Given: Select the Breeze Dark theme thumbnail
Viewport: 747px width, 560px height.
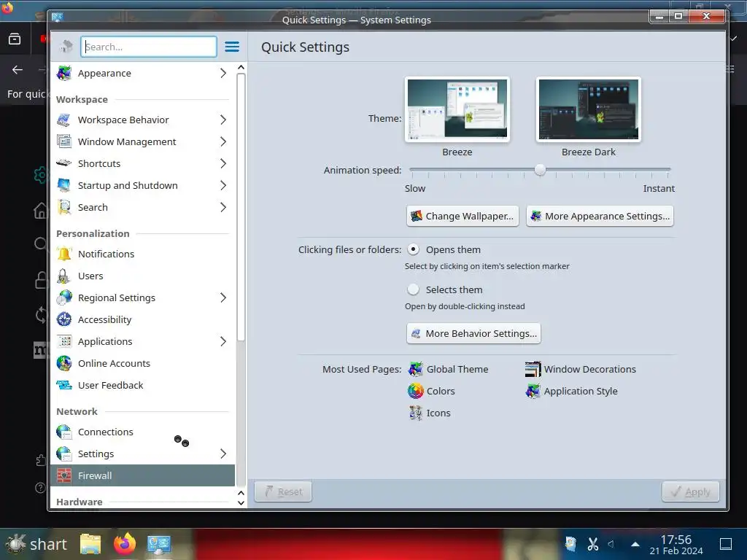Looking at the screenshot, I should [x=589, y=109].
